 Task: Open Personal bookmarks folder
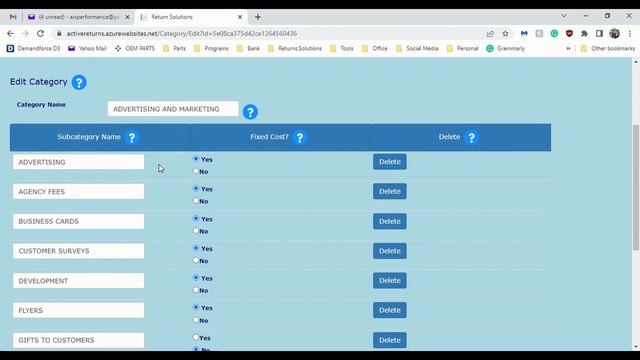tap(462, 49)
